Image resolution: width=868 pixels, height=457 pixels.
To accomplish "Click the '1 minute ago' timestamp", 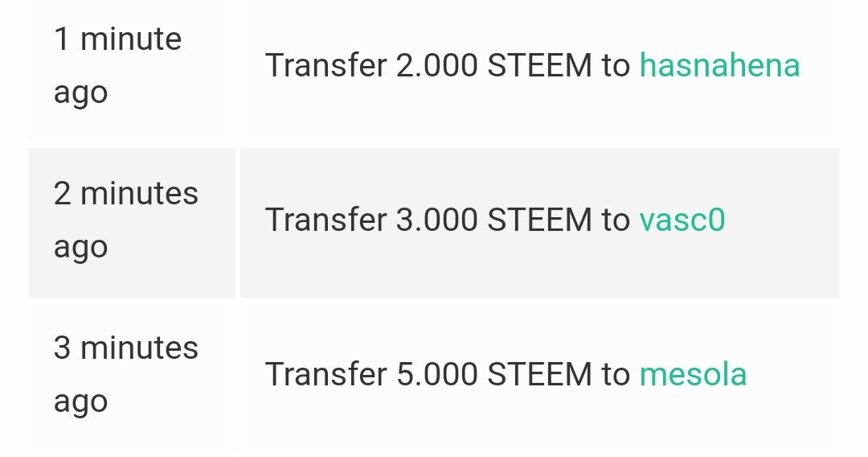I will pyautogui.click(x=117, y=65).
